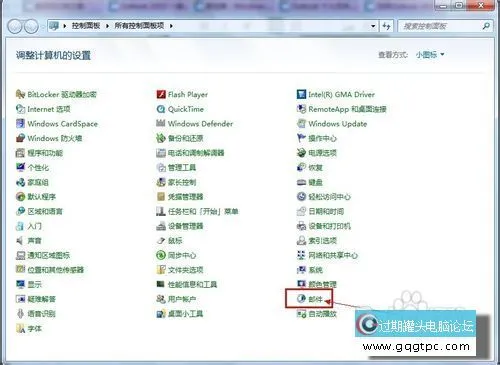
Task: Open Windows Defender
Action: coord(195,124)
